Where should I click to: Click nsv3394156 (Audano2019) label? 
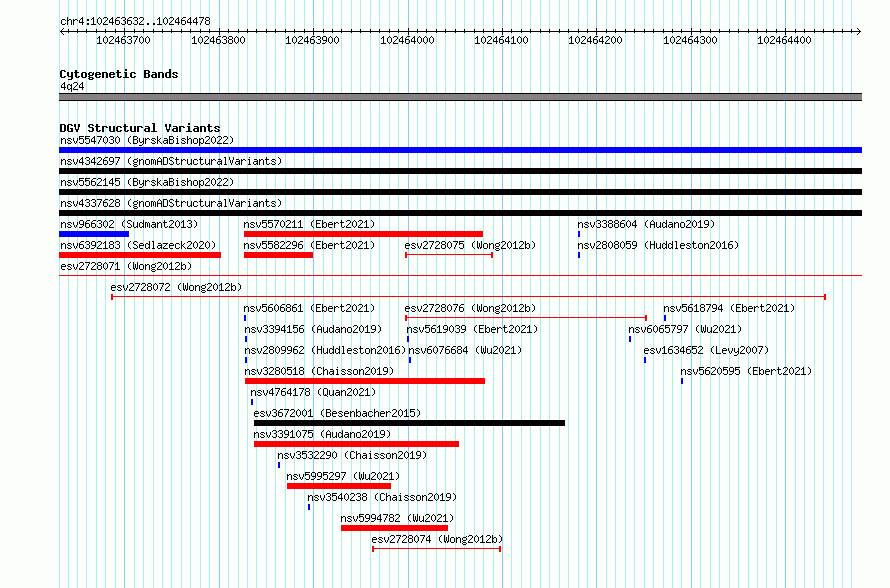tap(313, 329)
